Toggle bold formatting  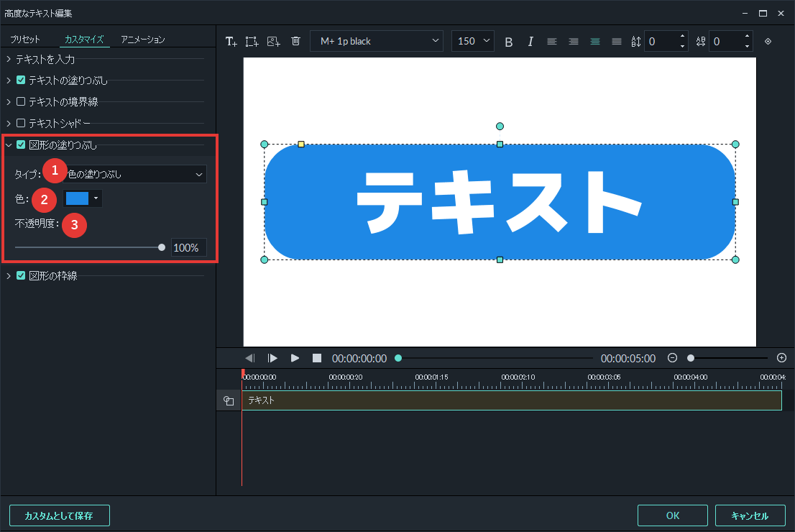pyautogui.click(x=508, y=42)
